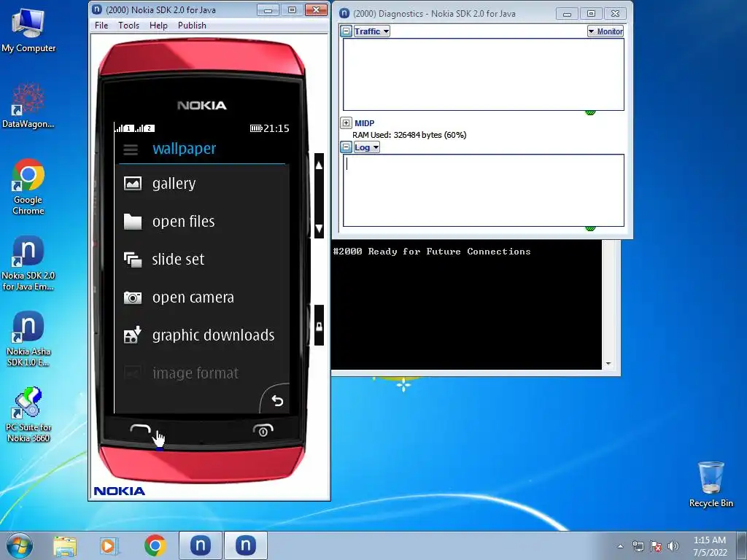Select gallery in wallpaper list
747x560 pixels.
click(201, 183)
